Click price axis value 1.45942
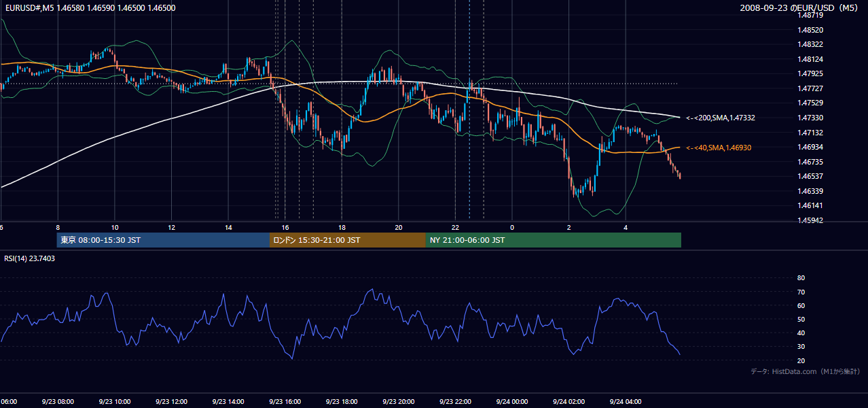The image size is (868, 408). pos(810,220)
